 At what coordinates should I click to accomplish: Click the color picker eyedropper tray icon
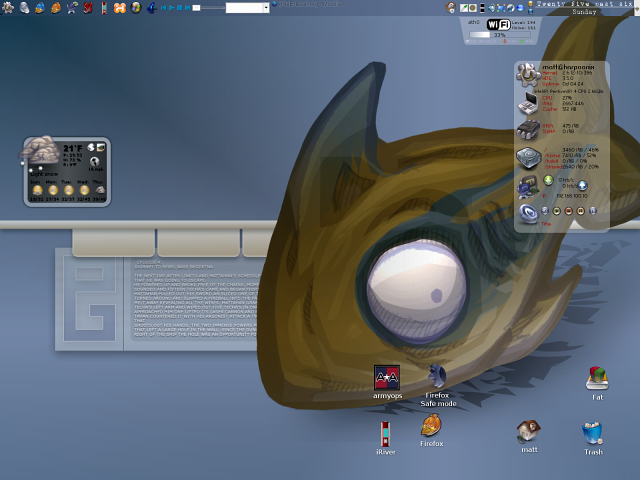pos(464,8)
